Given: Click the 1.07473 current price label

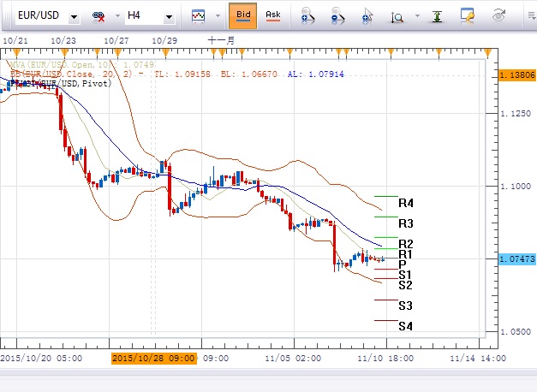Looking at the screenshot, I should coord(515,258).
